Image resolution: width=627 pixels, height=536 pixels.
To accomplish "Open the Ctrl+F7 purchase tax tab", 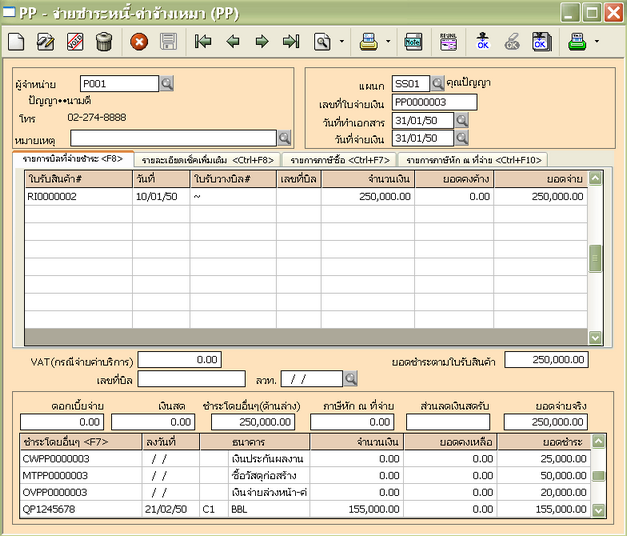I will pos(339,159).
